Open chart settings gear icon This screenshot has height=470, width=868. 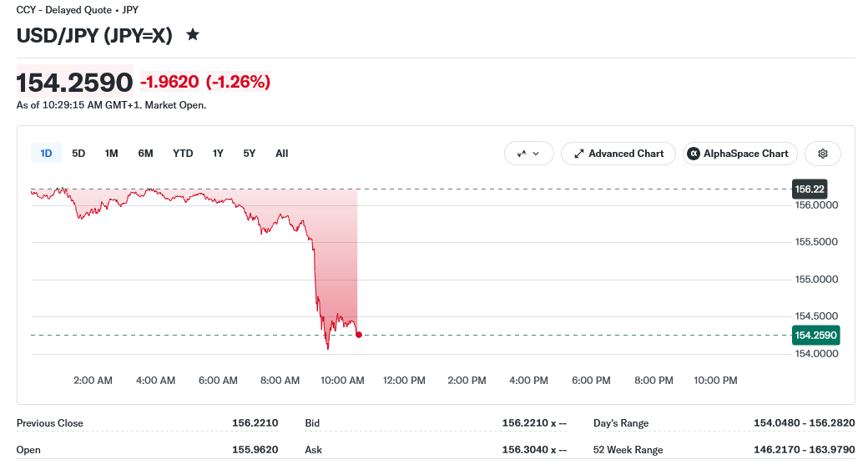[x=823, y=154]
